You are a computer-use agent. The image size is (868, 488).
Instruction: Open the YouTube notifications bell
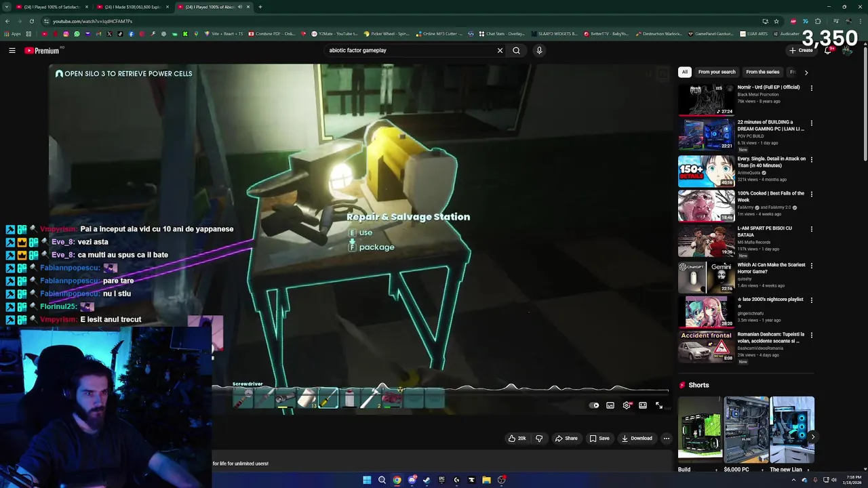coord(828,50)
